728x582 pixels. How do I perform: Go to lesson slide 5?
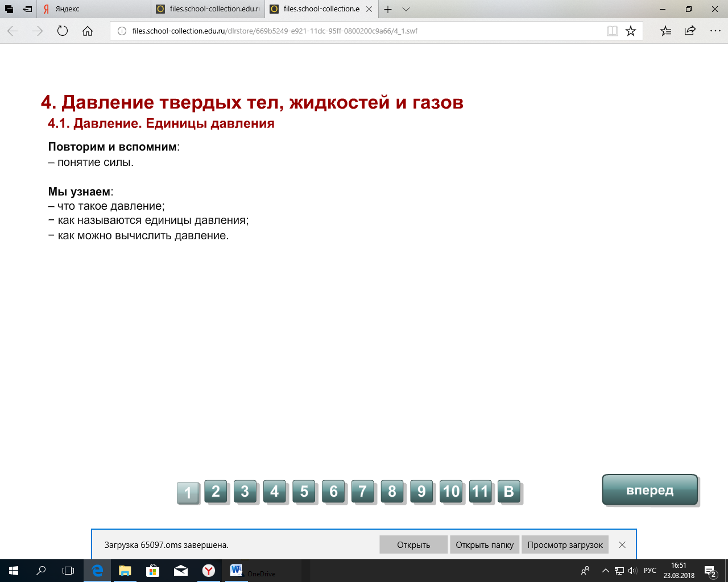[x=304, y=491]
